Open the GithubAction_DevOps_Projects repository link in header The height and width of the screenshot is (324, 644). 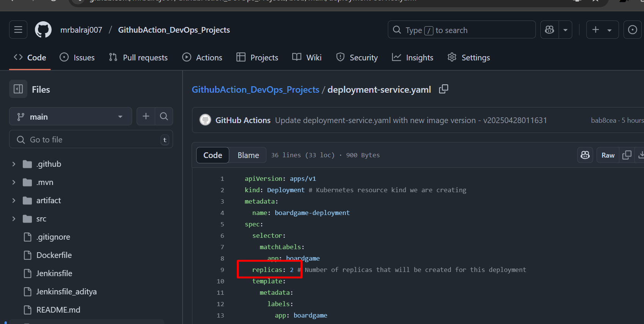[174, 30]
